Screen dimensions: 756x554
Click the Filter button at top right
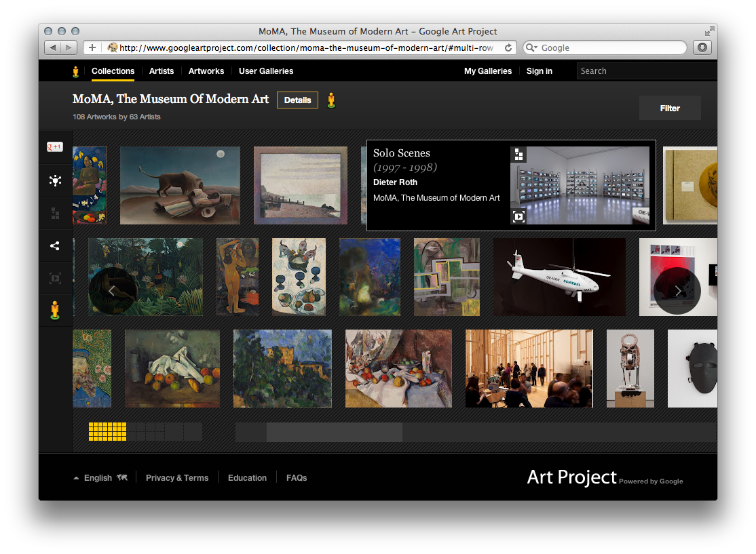[670, 107]
